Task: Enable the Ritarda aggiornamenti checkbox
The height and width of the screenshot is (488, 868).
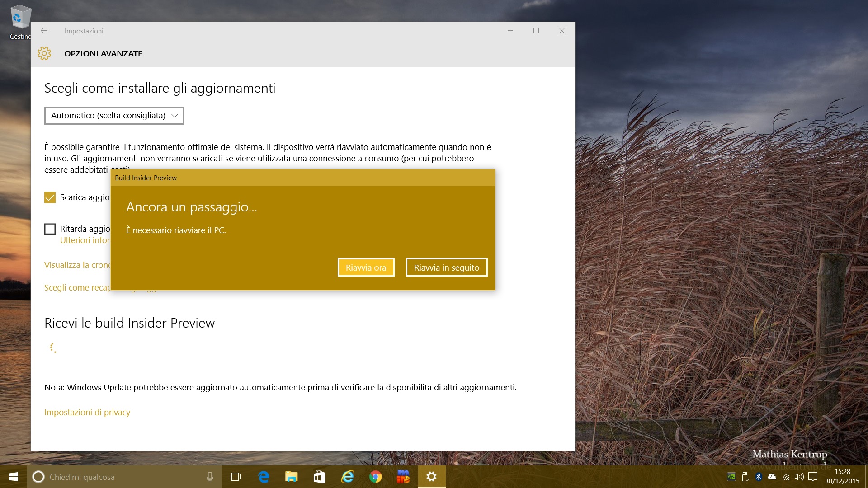Action: (50, 229)
